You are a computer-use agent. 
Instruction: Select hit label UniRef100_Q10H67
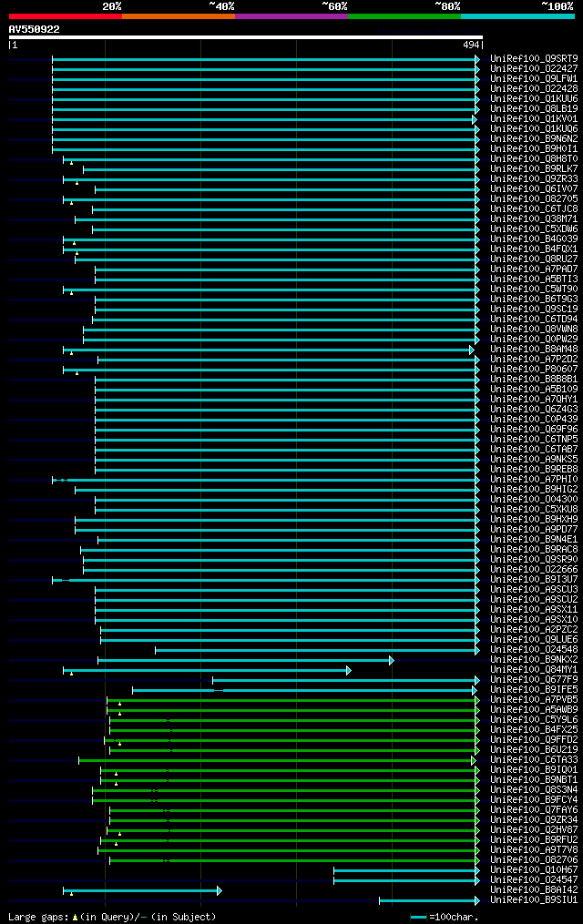click(534, 870)
